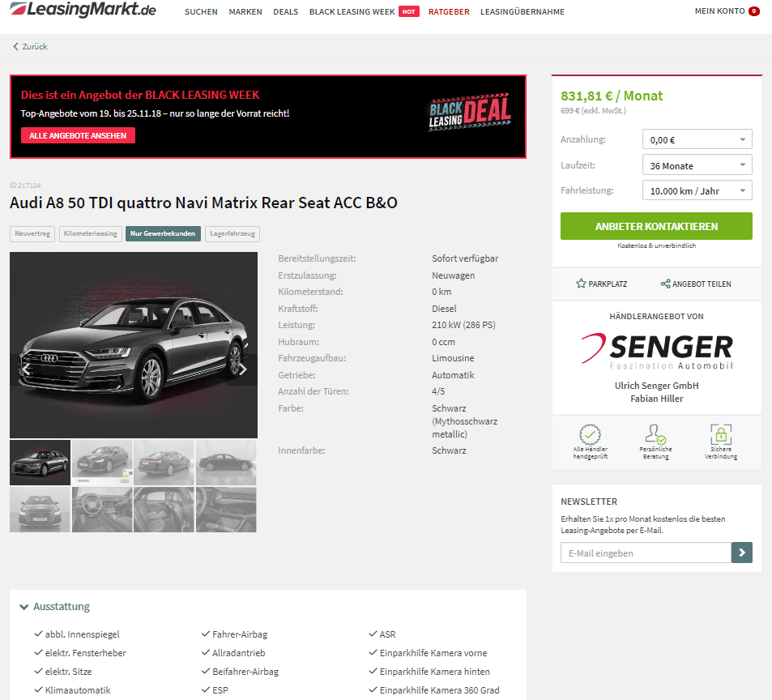Click the Alle Händler handgeprüft icon

click(590, 434)
